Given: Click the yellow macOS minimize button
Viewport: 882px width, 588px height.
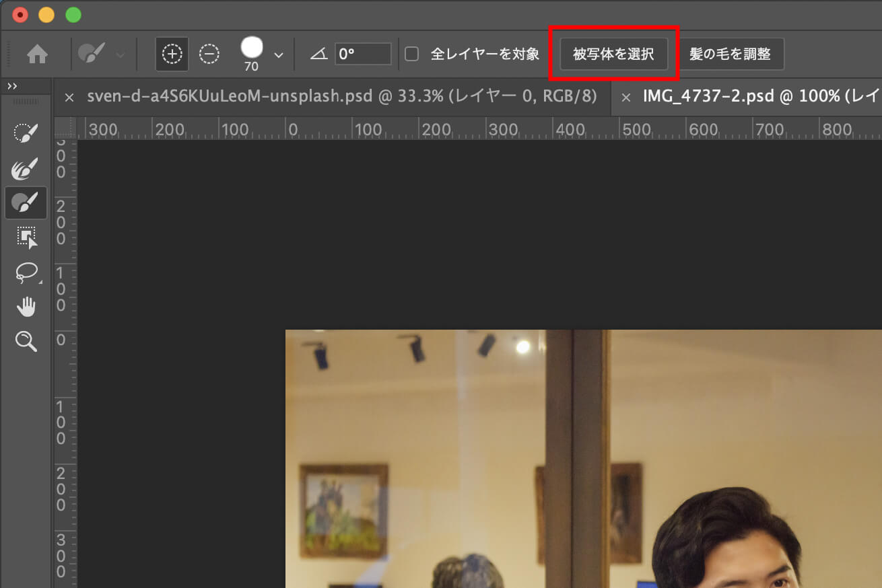Looking at the screenshot, I should click(x=46, y=15).
